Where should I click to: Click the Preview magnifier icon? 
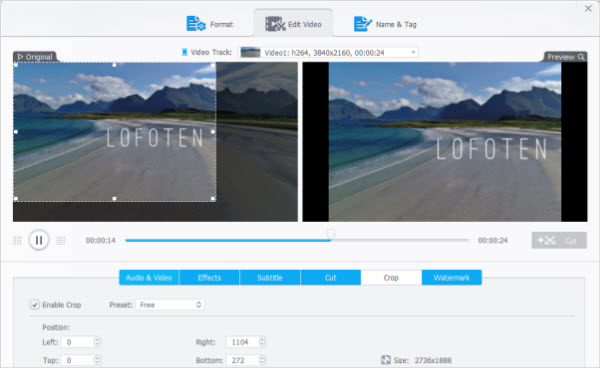[581, 57]
